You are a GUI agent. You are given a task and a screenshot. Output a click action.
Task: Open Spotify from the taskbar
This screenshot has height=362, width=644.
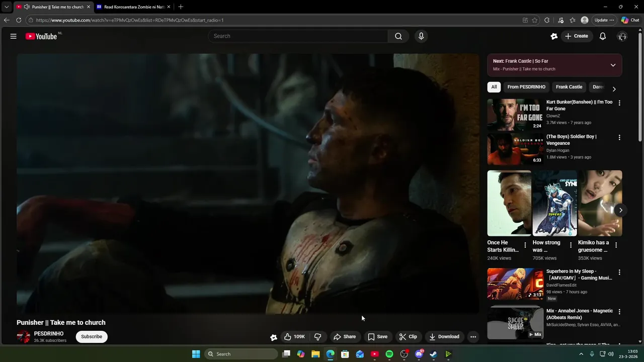[x=389, y=354]
